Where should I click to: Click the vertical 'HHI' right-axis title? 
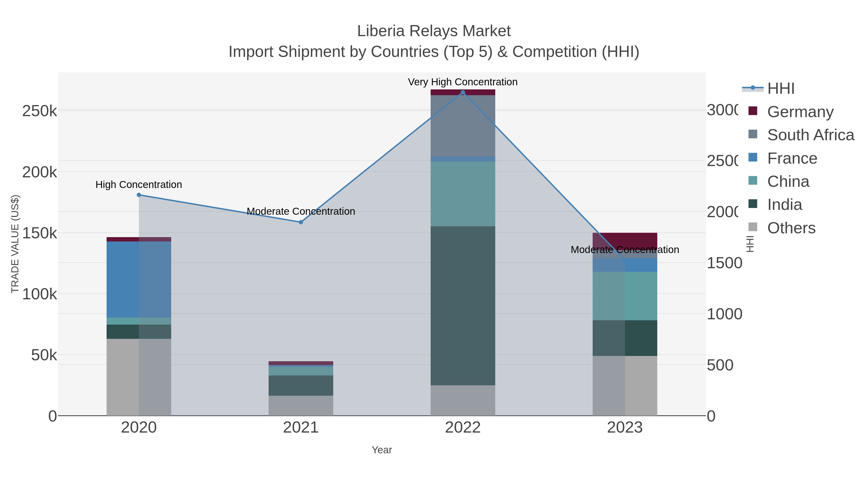tap(750, 244)
